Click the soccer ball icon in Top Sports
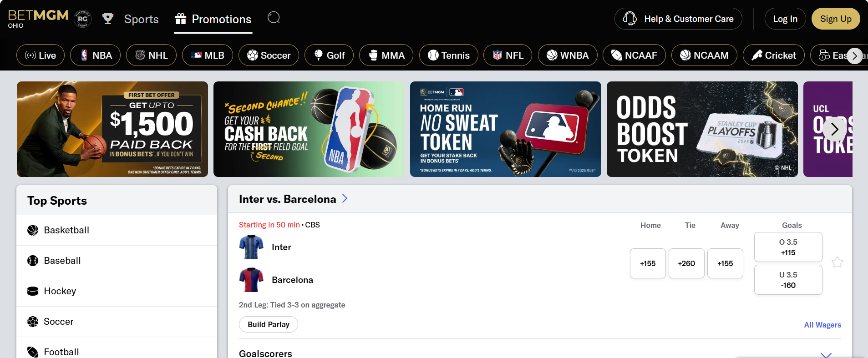The height and width of the screenshot is (358, 868). coord(33,322)
